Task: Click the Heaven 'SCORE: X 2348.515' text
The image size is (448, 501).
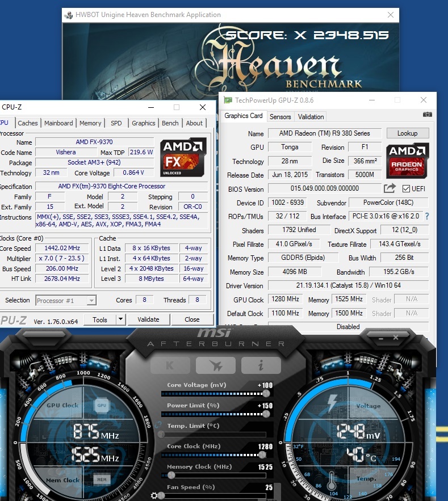Action: (x=307, y=35)
